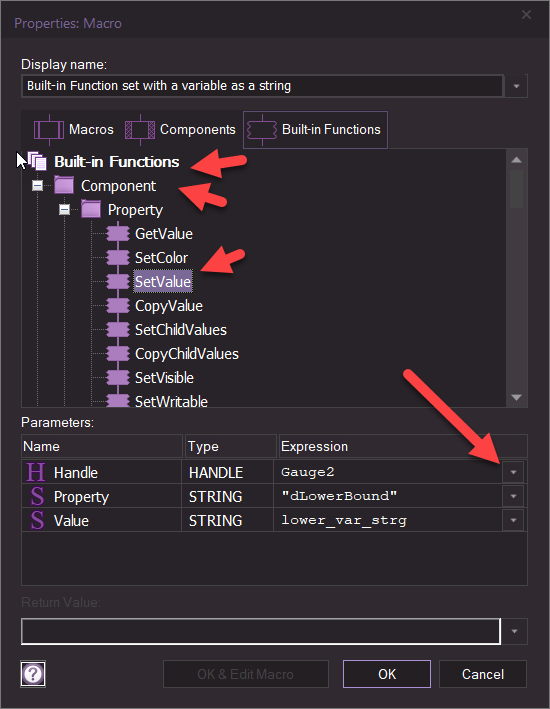The height and width of the screenshot is (709, 550).
Task: Click the Component folder icon
Action: click(x=64, y=185)
